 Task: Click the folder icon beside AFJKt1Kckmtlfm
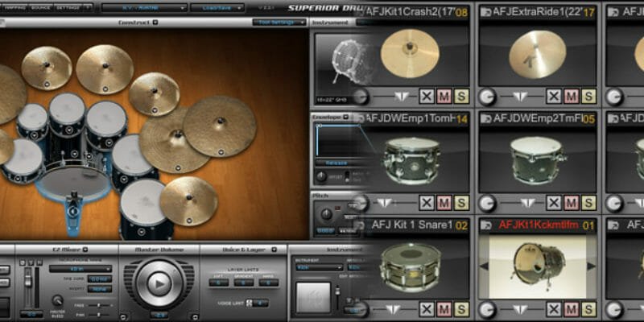coord(486,225)
